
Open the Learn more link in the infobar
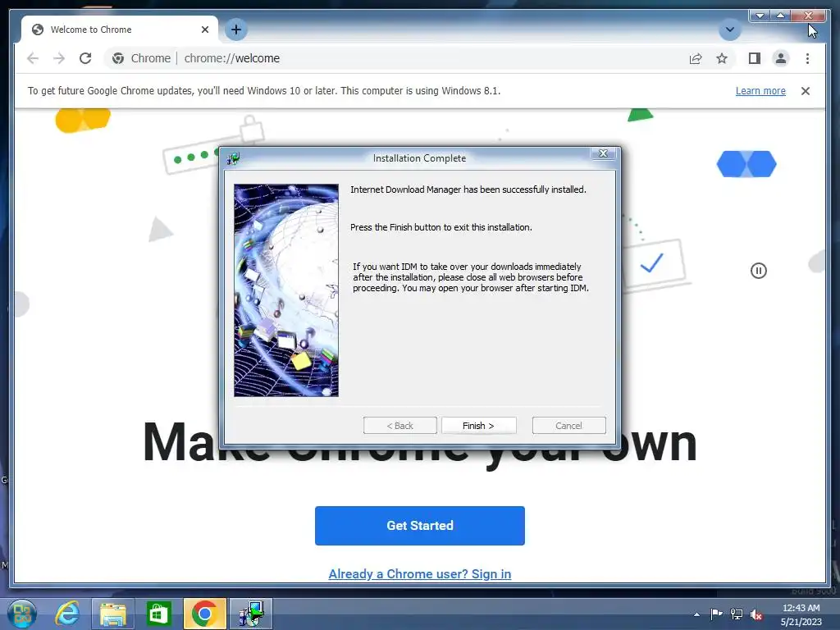coord(760,90)
